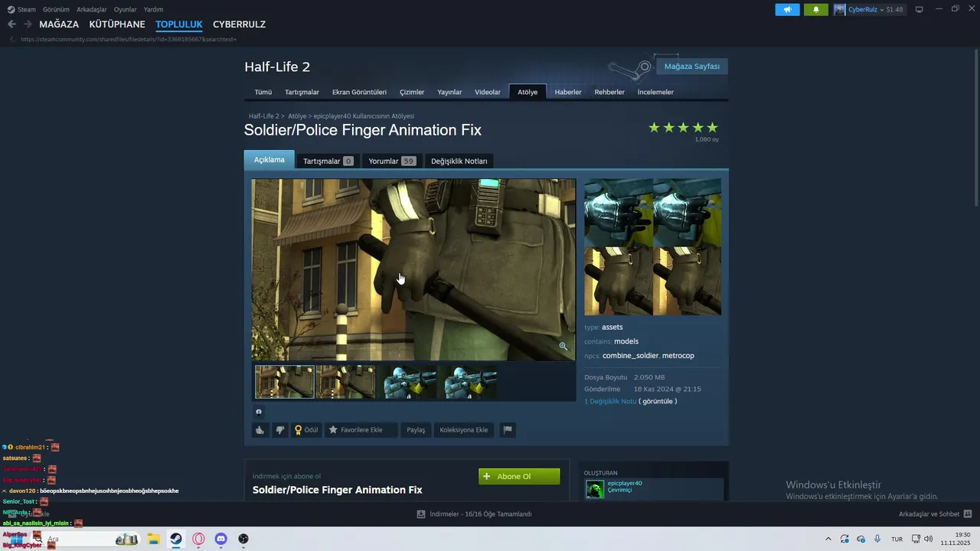Open epicplayer40 Kullanıcısının Atölyesi breadcrumb
The image size is (980, 551).
point(364,116)
